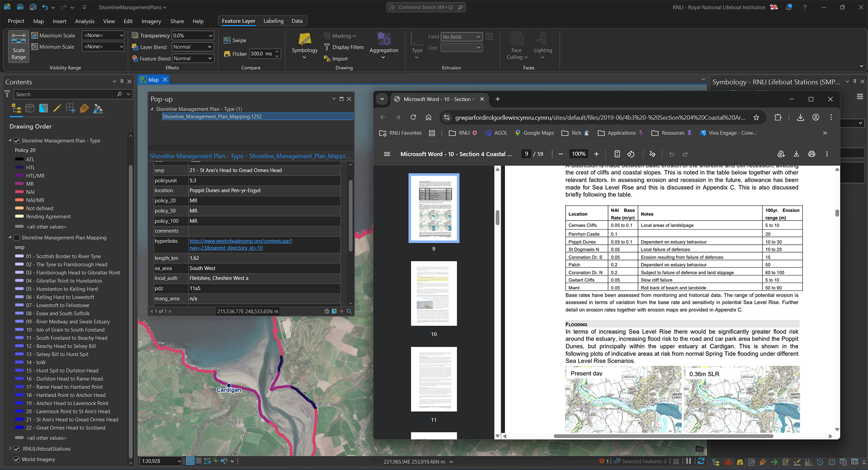Open the Insert ribbon tab

(59, 21)
